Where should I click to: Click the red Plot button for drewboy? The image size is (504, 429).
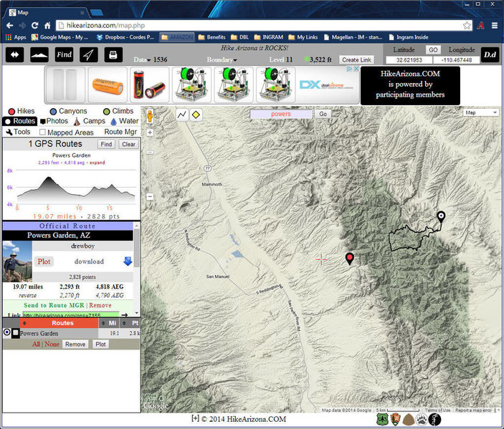[x=44, y=261]
